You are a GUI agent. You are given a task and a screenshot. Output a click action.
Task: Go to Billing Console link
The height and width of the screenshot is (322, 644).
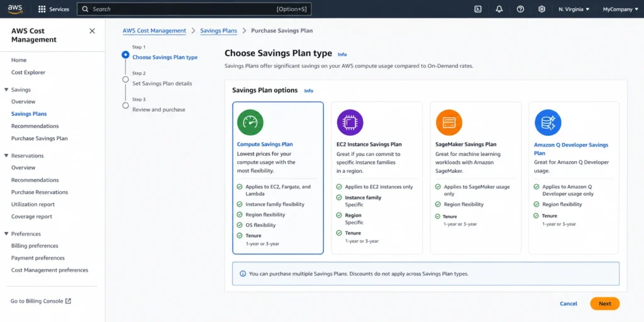coord(41,301)
